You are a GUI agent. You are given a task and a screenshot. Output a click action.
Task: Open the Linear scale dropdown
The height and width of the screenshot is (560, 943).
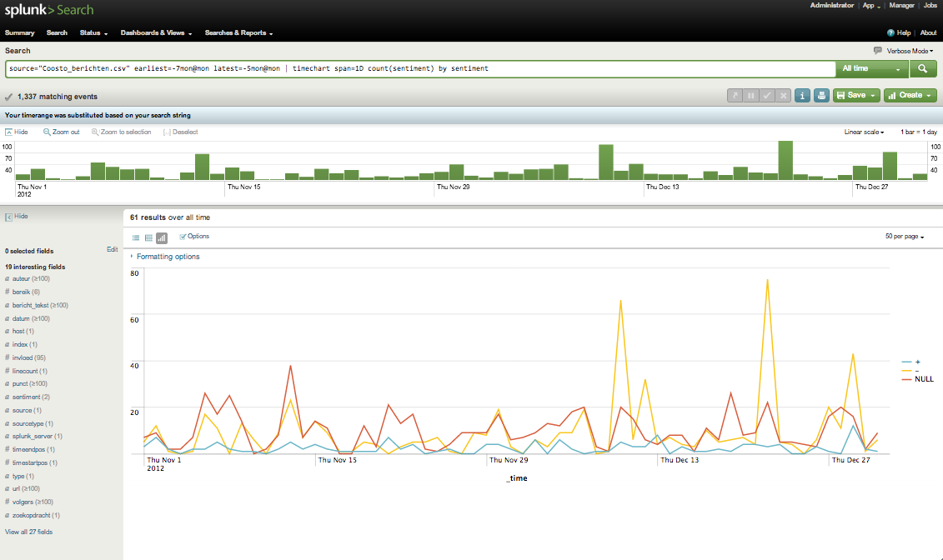click(x=863, y=132)
